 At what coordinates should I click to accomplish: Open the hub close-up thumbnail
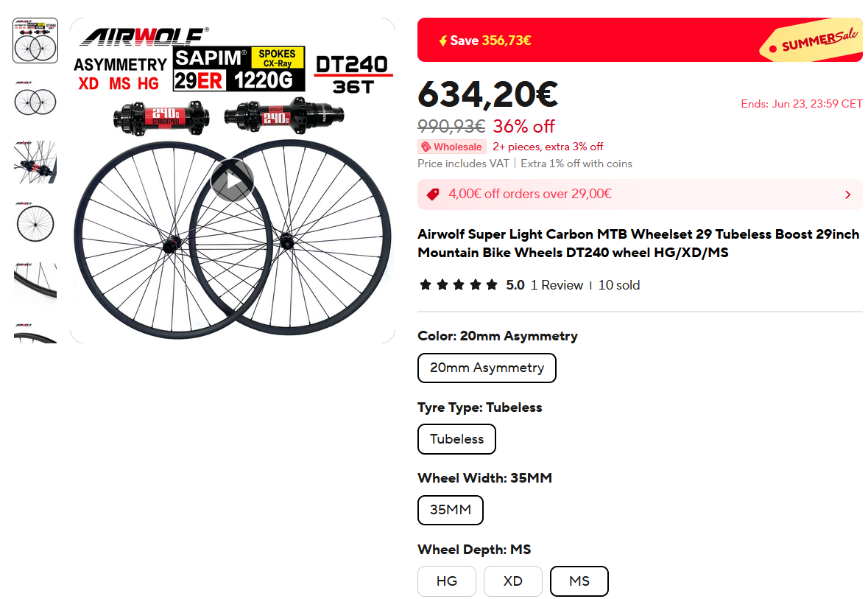click(x=35, y=161)
